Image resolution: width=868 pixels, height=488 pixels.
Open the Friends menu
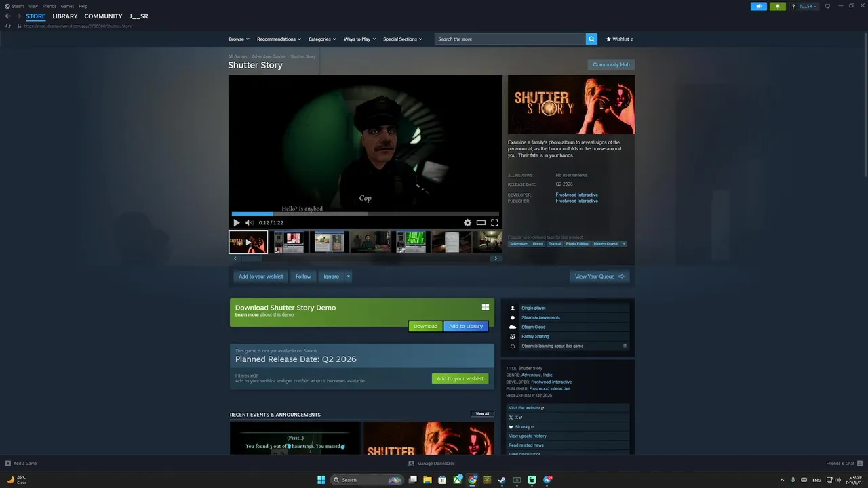(x=50, y=6)
